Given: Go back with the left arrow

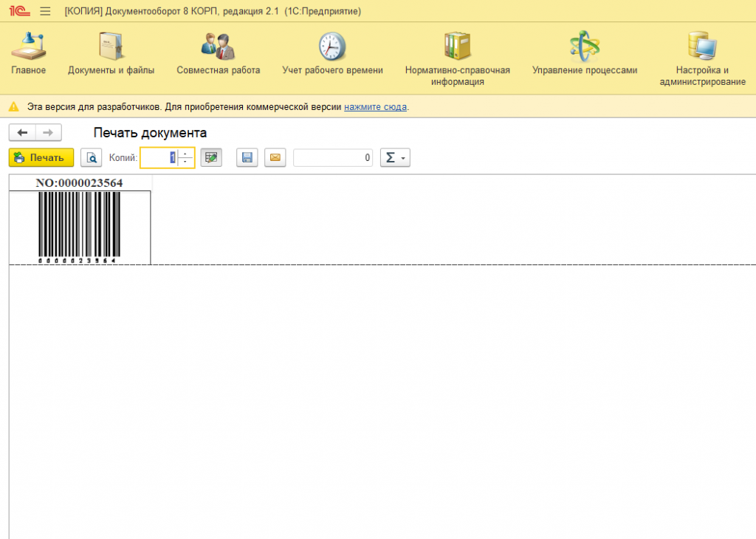Looking at the screenshot, I should pos(22,133).
